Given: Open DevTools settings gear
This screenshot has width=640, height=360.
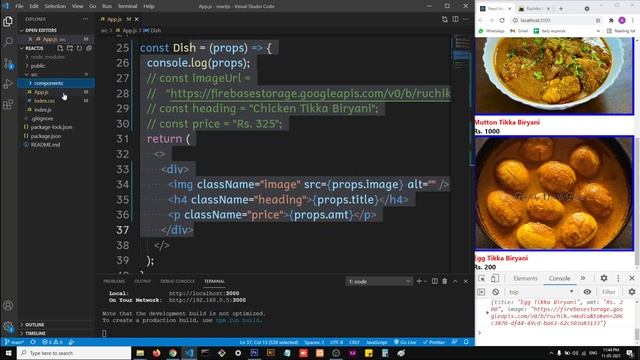Looking at the screenshot, I should coord(604,278).
